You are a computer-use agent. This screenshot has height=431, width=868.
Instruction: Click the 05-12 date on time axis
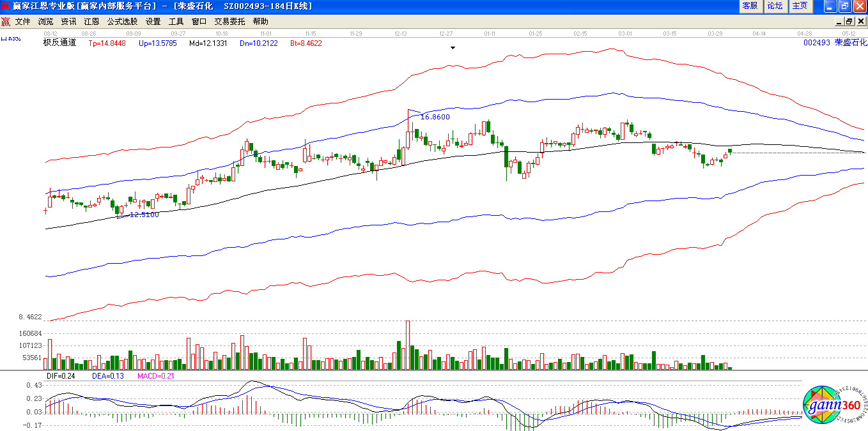(x=849, y=33)
